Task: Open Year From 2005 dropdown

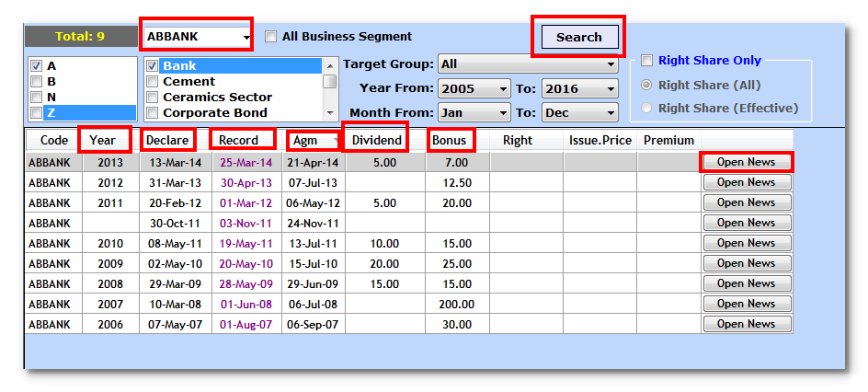Action: point(474,88)
